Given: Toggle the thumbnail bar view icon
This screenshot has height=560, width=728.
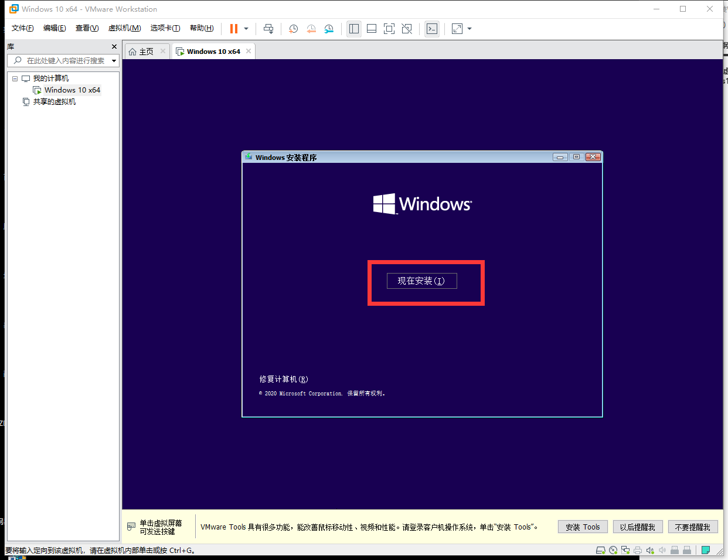Looking at the screenshot, I should (372, 29).
